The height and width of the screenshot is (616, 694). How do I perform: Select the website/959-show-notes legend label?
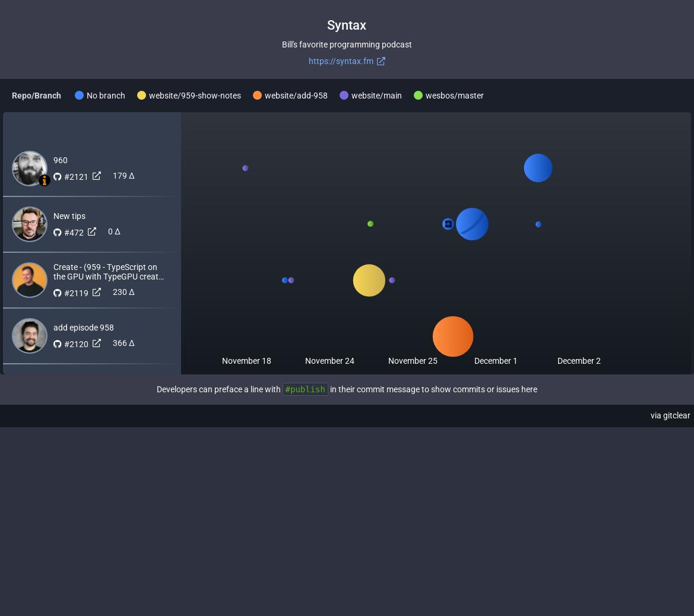(x=195, y=96)
